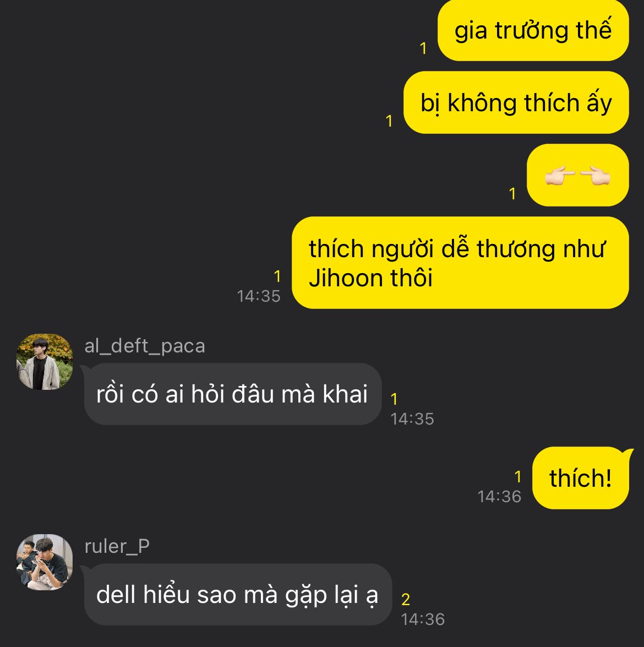Viewport: 644px width, 647px height.
Task: Select the 'gia trưởng thế' message bubble
Action: (533, 30)
